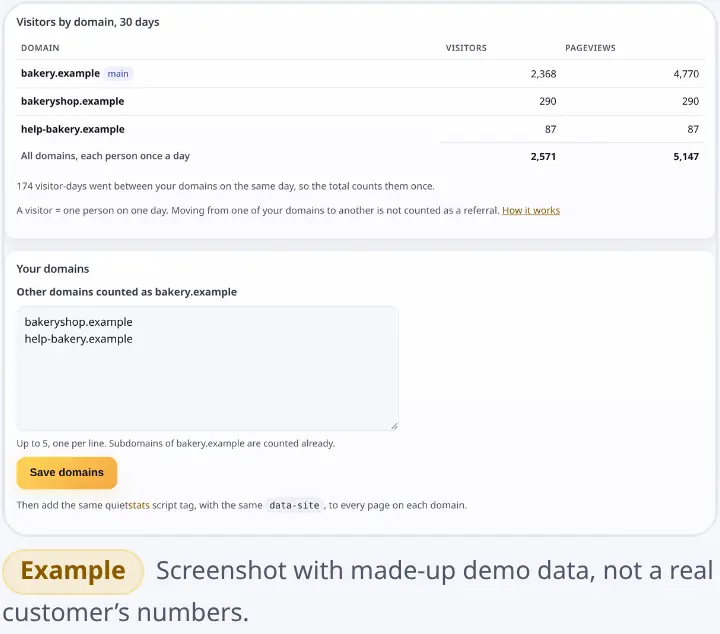Open the How it works link

point(531,210)
